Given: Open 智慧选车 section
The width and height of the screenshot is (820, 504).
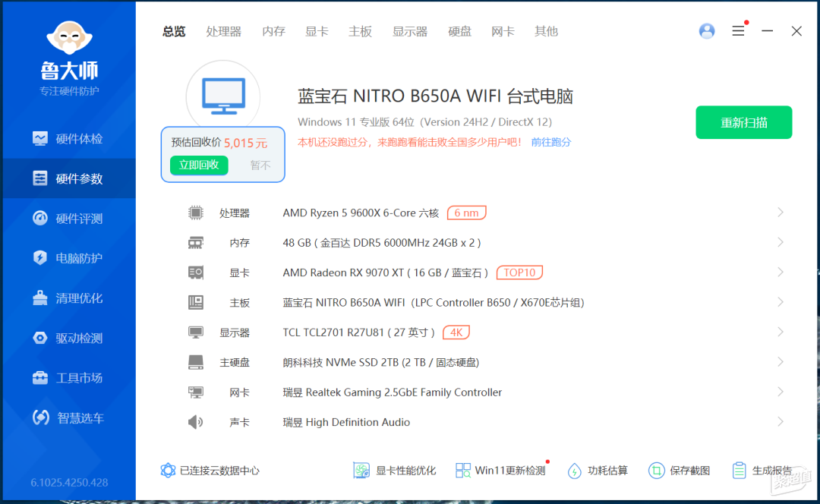Looking at the screenshot, I should click(68, 417).
